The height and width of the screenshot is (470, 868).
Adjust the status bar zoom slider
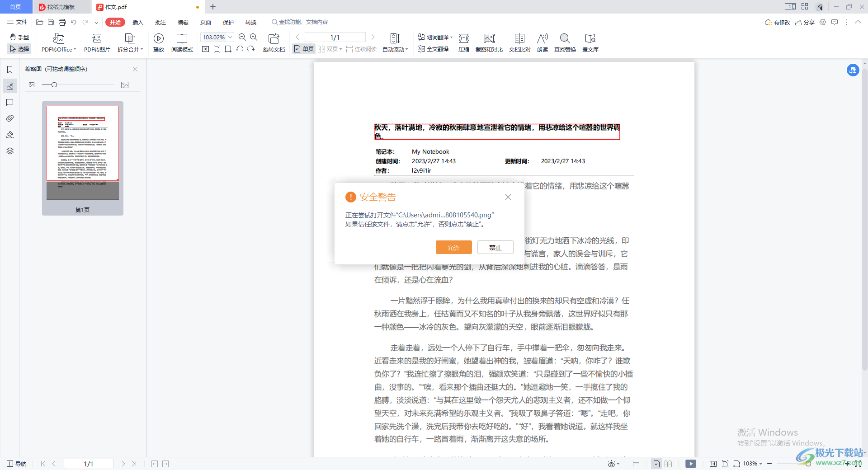[808, 464]
